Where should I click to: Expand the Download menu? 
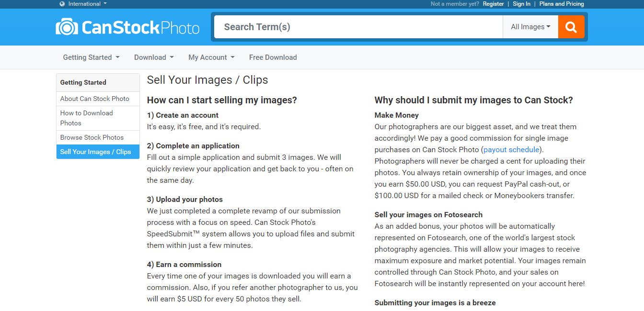coord(154,57)
